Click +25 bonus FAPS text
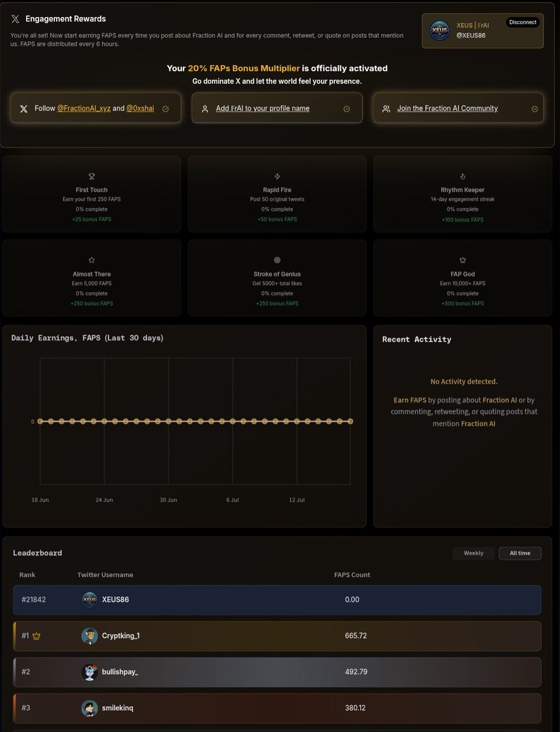560x732 pixels. pos(92,219)
